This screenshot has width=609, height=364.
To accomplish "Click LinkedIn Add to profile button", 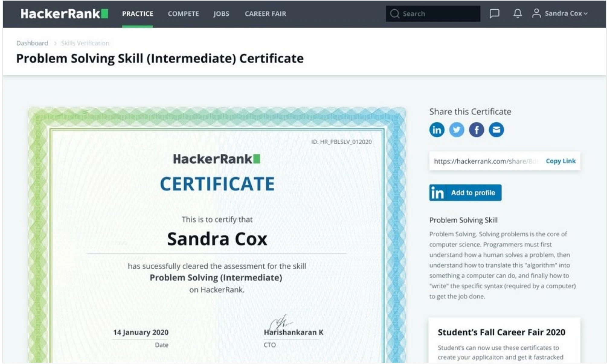I will pyautogui.click(x=465, y=193).
